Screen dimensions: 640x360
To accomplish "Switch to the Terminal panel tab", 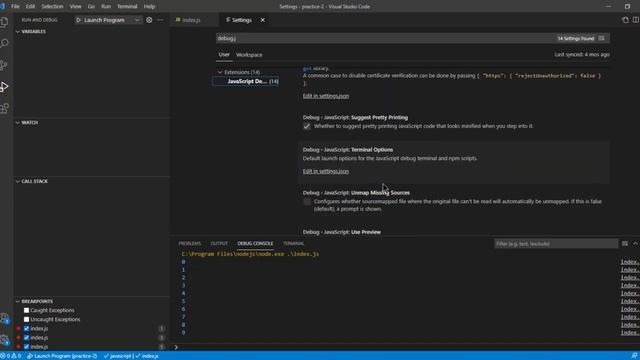I will pyautogui.click(x=293, y=244).
